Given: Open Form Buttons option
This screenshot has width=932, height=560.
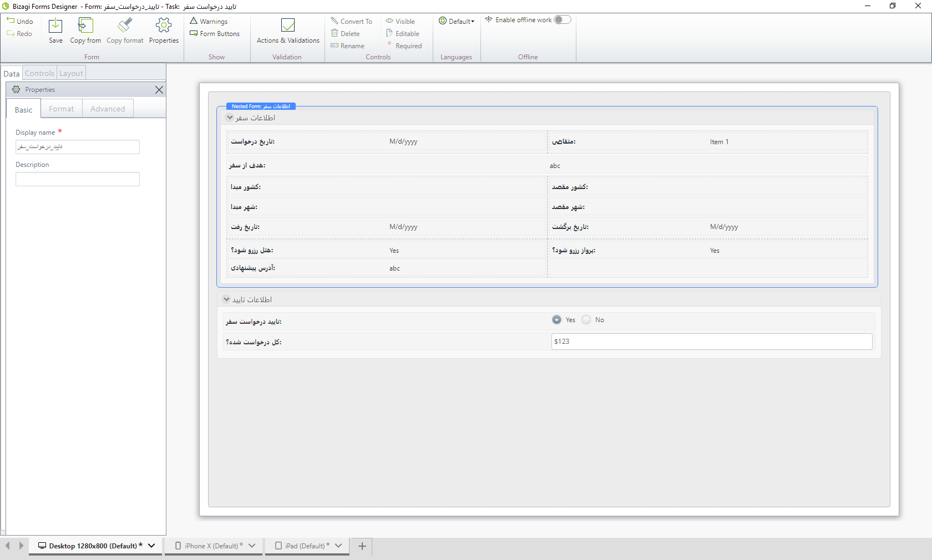Looking at the screenshot, I should coord(215,33).
